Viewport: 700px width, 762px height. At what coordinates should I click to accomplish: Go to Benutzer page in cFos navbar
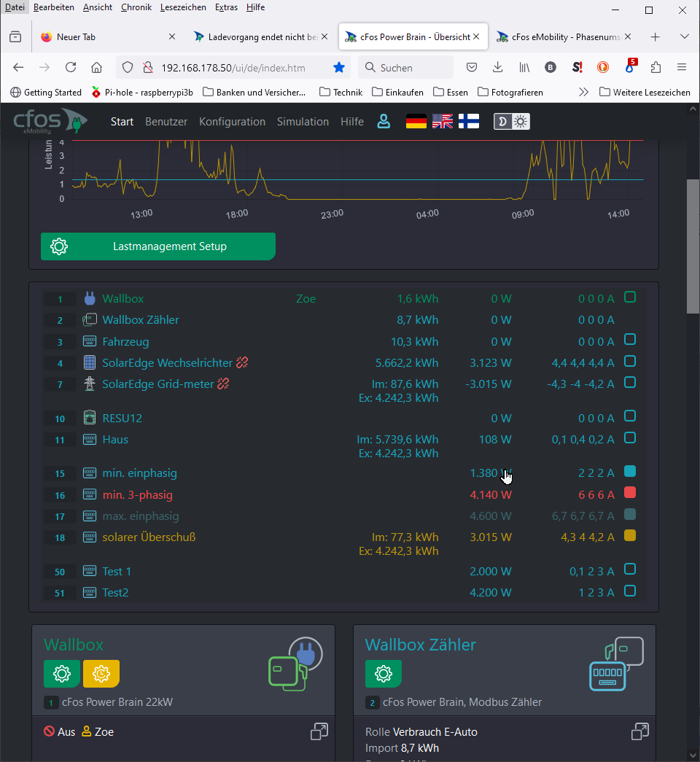click(166, 122)
